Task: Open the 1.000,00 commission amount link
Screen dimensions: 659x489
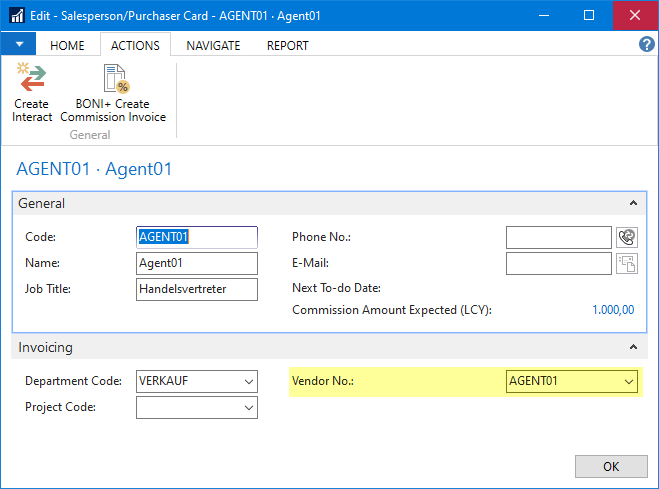Action: (613, 310)
